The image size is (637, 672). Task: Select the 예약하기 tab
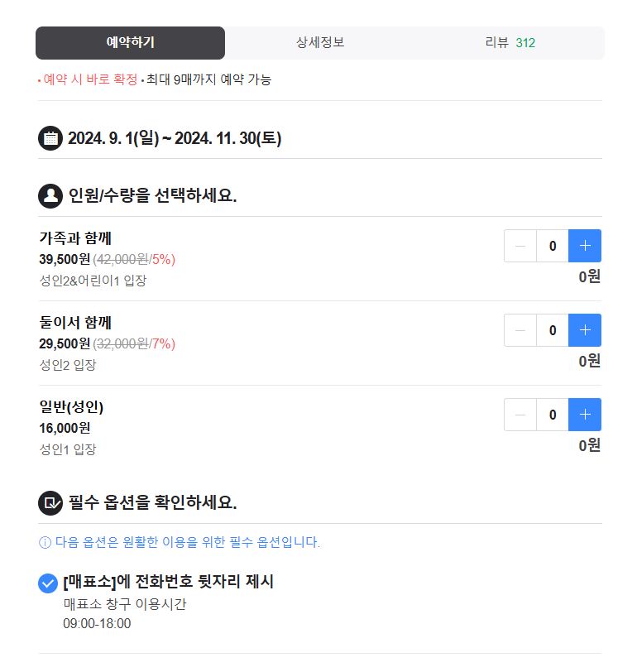point(129,43)
